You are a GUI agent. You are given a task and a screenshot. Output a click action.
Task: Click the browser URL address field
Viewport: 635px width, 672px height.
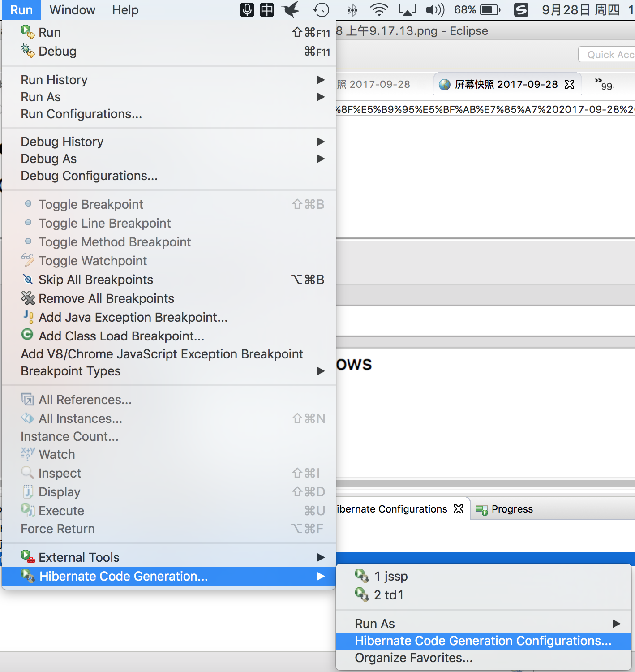click(485, 109)
